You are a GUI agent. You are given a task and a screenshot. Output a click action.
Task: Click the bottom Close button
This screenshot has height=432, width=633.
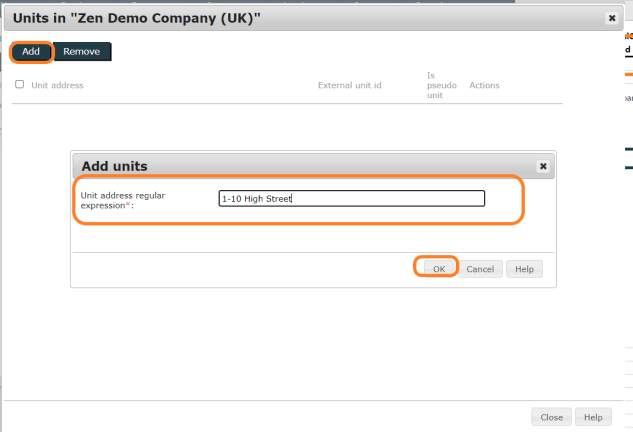[x=551, y=417]
